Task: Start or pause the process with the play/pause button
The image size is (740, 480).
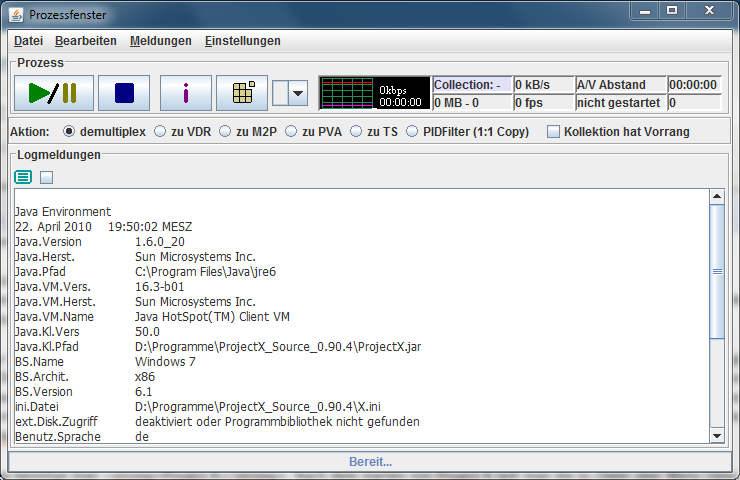Action: [54, 93]
